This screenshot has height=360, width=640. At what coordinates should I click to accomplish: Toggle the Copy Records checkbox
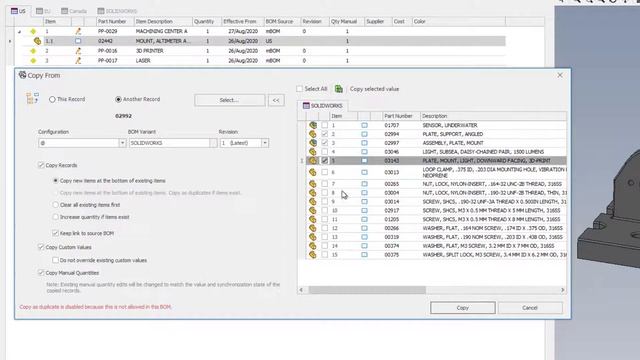[x=41, y=165]
